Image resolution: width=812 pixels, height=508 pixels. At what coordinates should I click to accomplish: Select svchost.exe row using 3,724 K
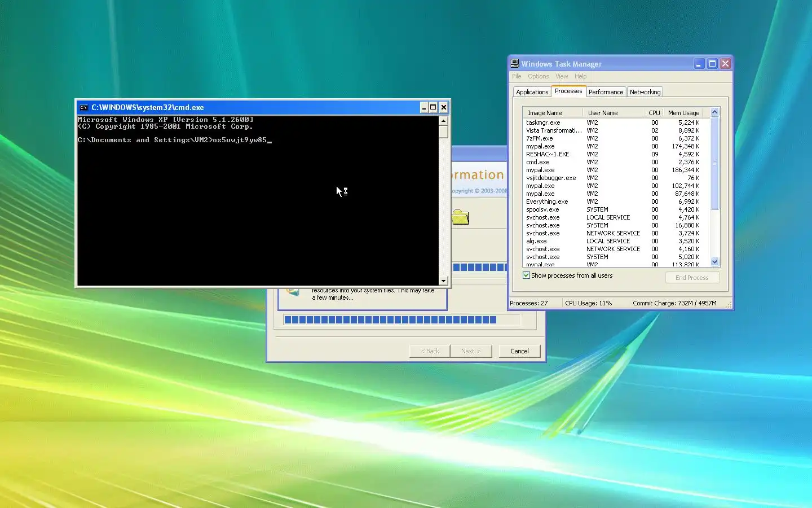(616, 233)
